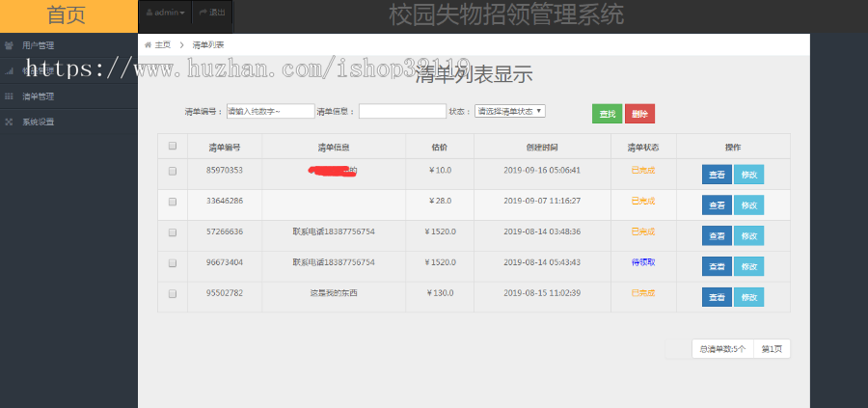868x408 pixels.
Task: Click 查看 for list 95502782
Action: point(717,297)
